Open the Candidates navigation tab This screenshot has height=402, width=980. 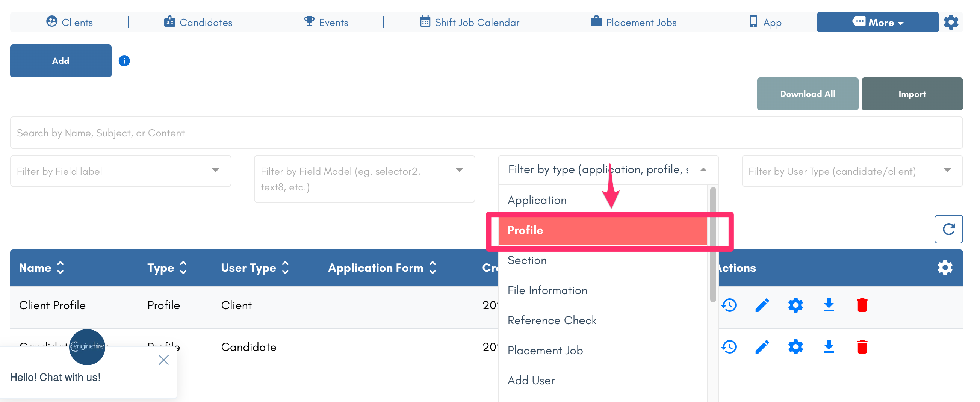coord(198,22)
